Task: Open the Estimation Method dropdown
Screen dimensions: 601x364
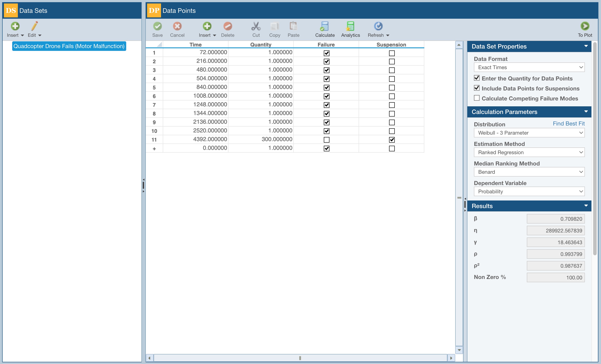Action: 529,152
